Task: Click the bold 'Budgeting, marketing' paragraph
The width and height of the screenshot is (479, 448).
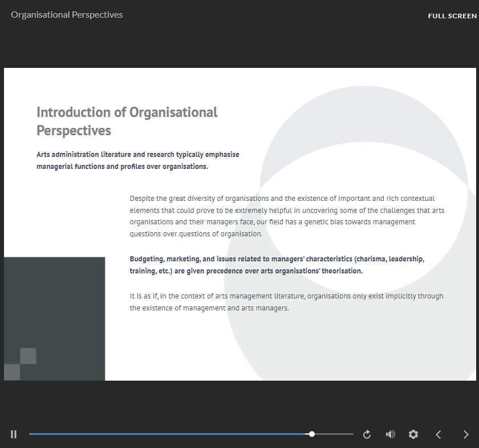Action: tap(277, 265)
